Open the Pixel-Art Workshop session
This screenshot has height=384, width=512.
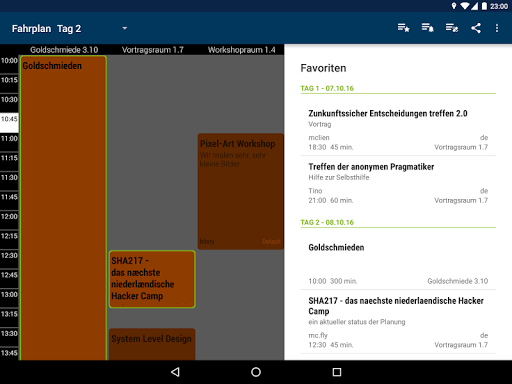241,191
